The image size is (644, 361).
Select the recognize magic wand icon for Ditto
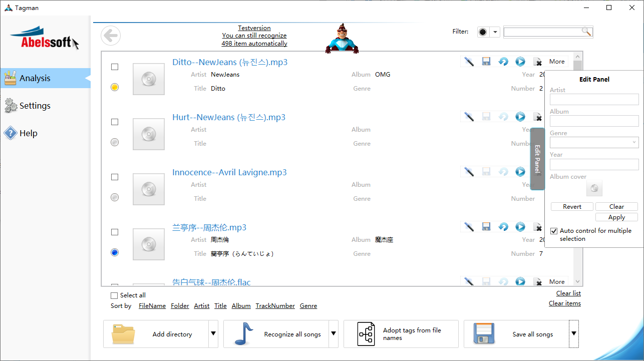468,61
